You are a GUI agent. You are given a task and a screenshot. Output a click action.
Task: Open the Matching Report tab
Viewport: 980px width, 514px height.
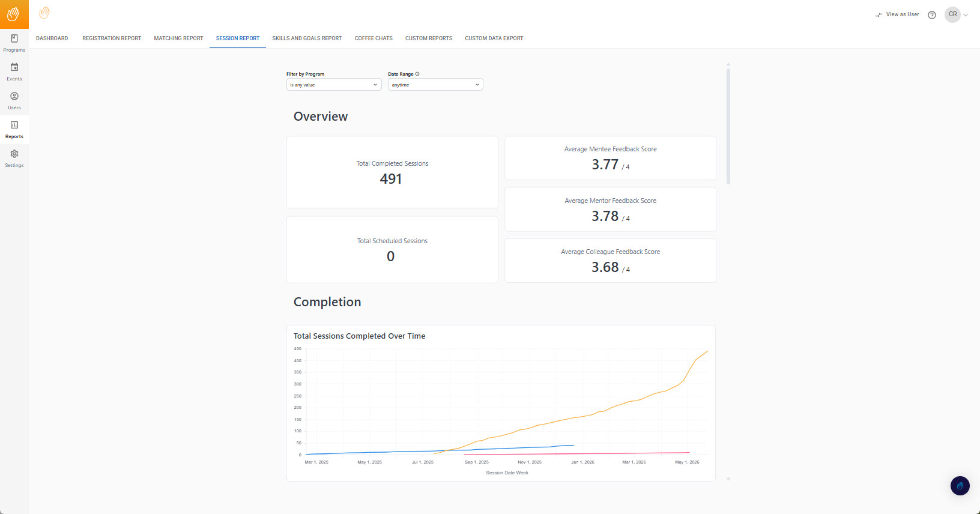pos(178,38)
